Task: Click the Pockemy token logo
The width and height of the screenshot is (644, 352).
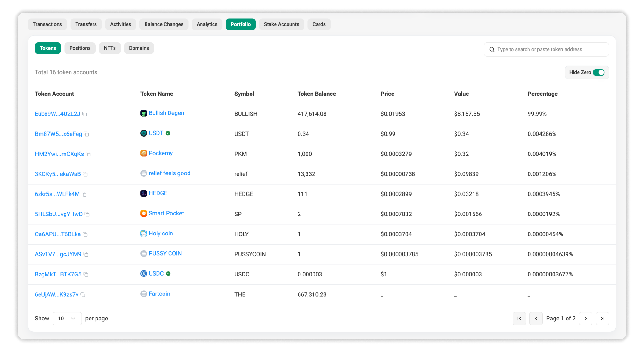Action: point(144,153)
